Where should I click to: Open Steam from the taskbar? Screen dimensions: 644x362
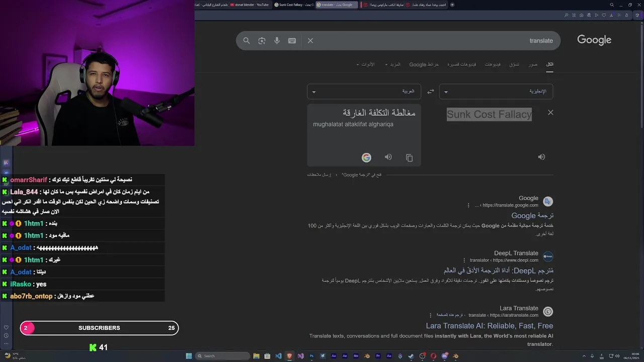point(411,356)
